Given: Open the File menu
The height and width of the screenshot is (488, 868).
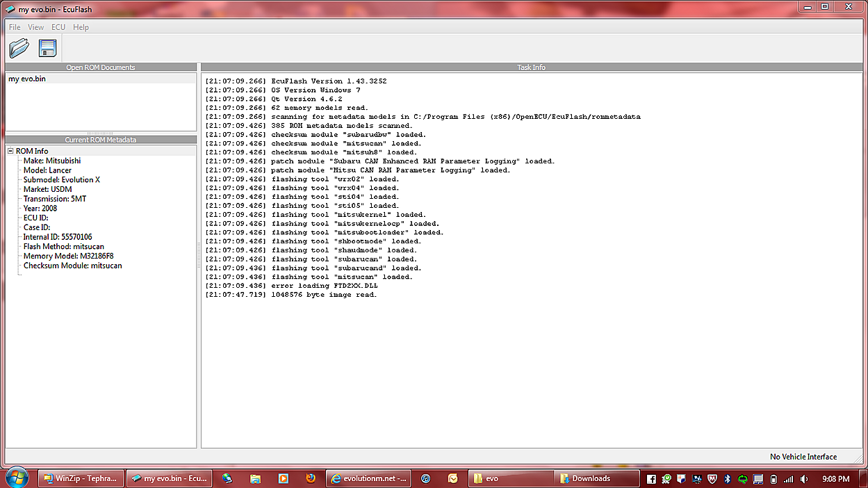Looking at the screenshot, I should point(15,27).
